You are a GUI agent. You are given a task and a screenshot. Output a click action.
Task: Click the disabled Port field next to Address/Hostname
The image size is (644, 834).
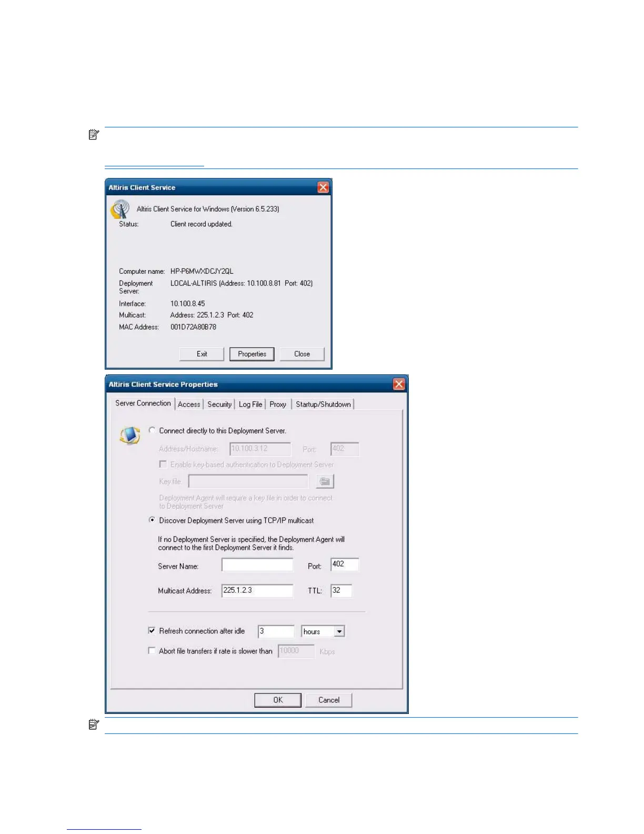(x=345, y=449)
